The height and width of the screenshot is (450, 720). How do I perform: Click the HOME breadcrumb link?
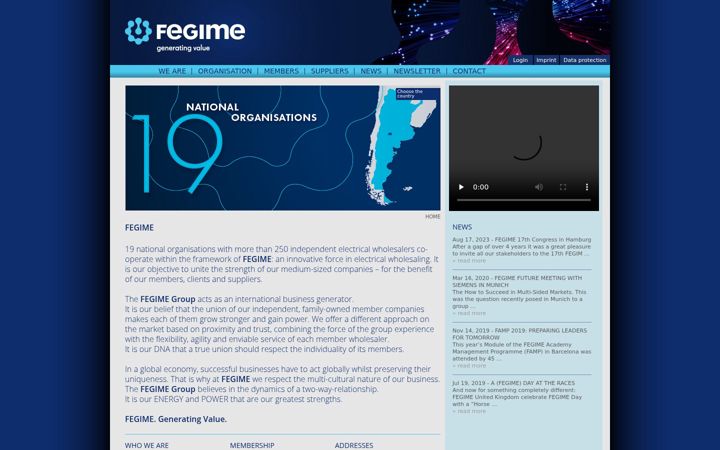click(x=433, y=216)
